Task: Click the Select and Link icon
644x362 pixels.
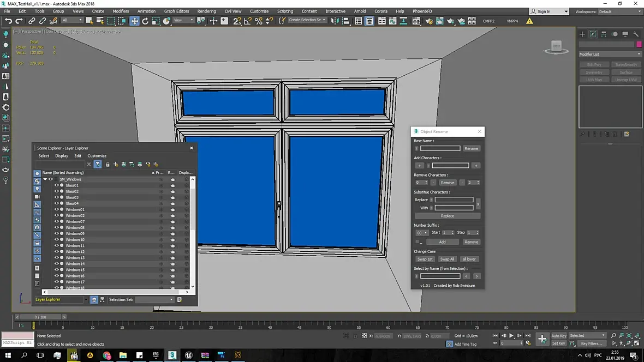Action: pyautogui.click(x=32, y=21)
